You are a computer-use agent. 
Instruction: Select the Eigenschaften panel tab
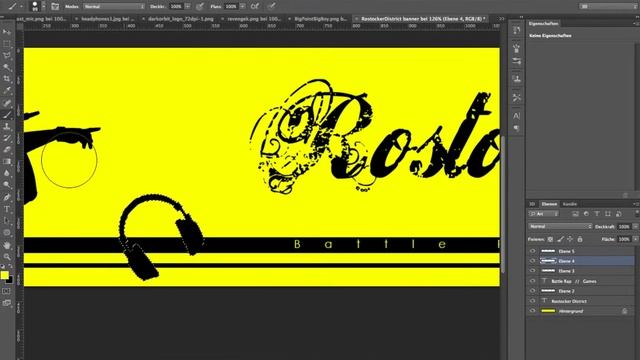point(543,24)
